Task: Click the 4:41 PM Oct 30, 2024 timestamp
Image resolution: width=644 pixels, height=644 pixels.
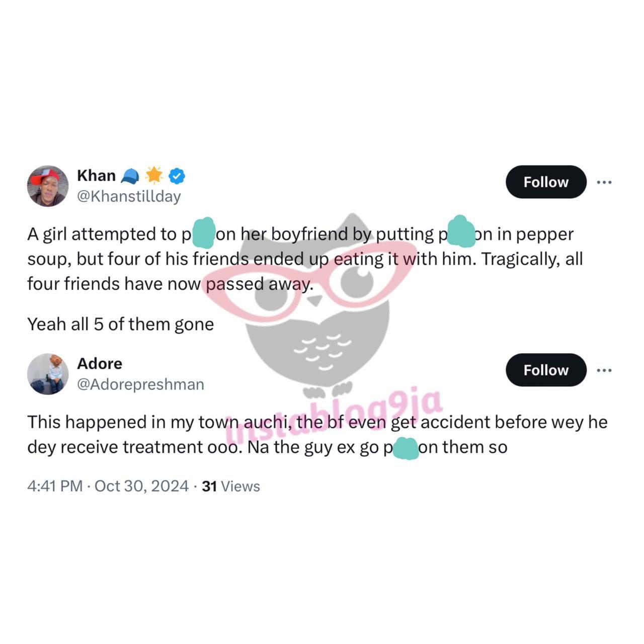Action: point(108,486)
